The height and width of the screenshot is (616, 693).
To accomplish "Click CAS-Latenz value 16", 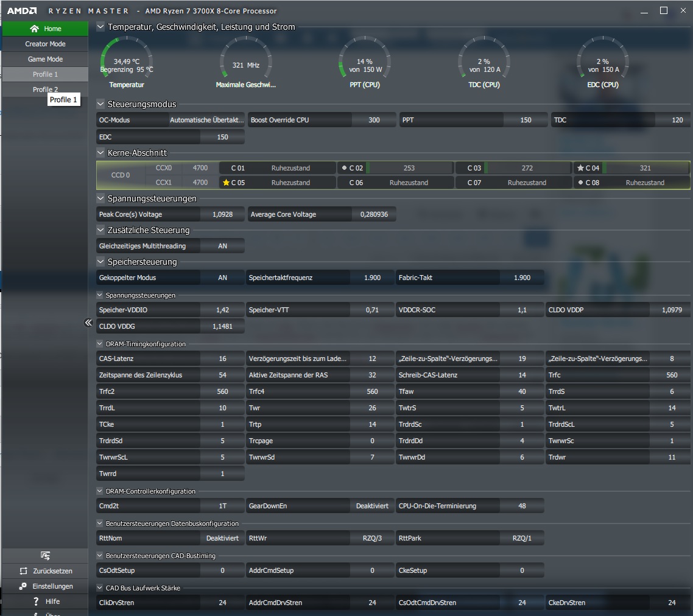I will [222, 359].
